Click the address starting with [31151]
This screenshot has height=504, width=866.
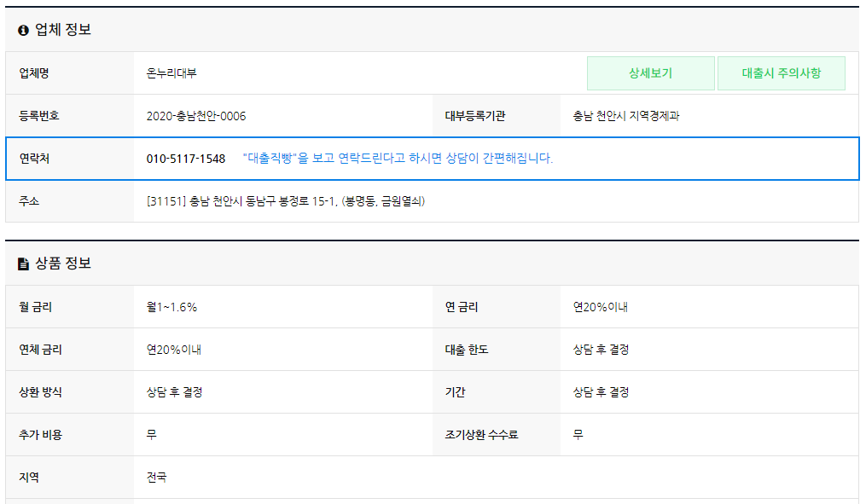click(x=286, y=201)
